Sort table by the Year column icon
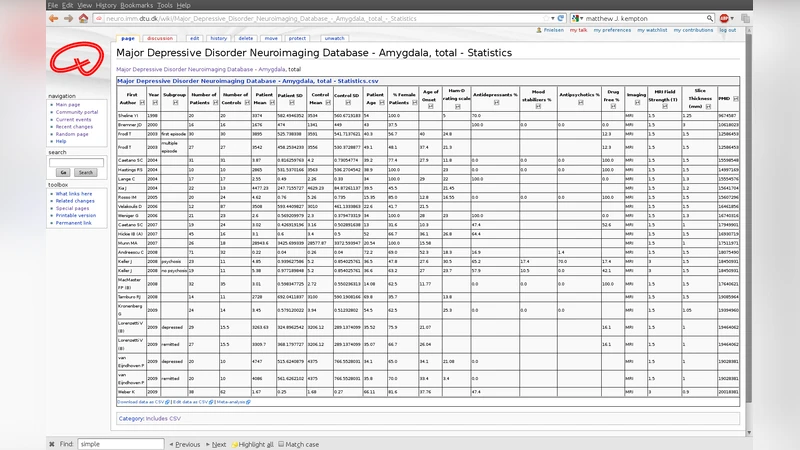Image resolution: width=800 pixels, height=450 pixels. pos(153,104)
